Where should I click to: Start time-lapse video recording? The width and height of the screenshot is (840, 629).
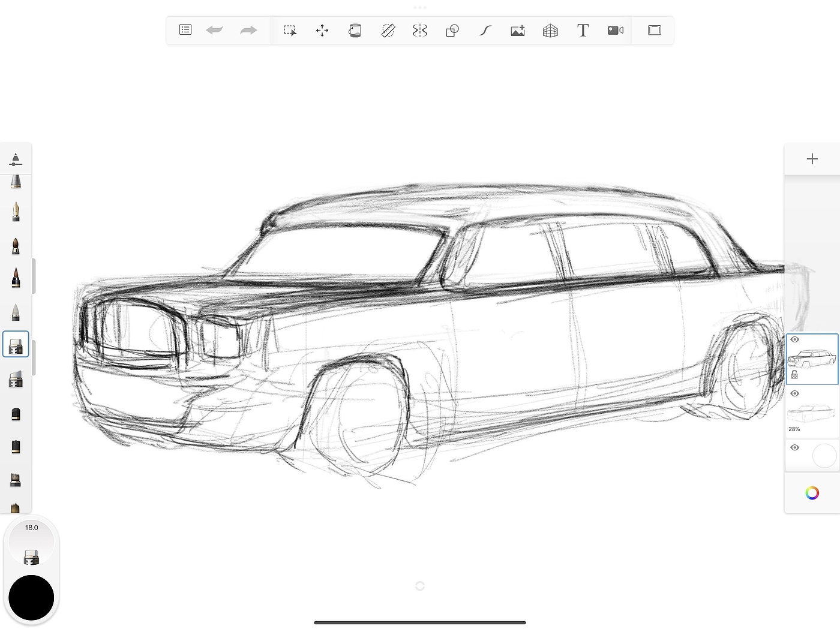click(616, 30)
